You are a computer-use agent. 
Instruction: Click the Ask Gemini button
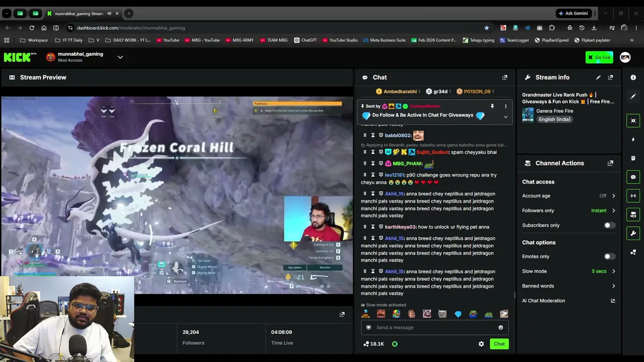[573, 14]
